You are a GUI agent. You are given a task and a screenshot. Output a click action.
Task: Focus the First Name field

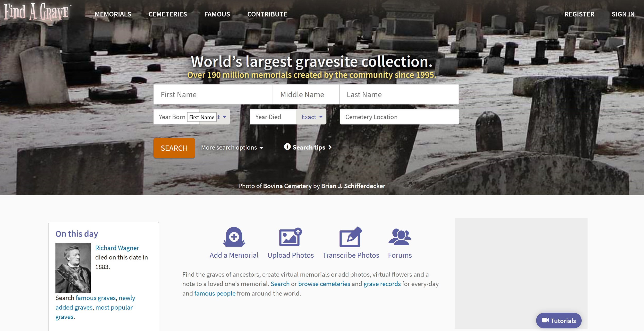coord(213,94)
